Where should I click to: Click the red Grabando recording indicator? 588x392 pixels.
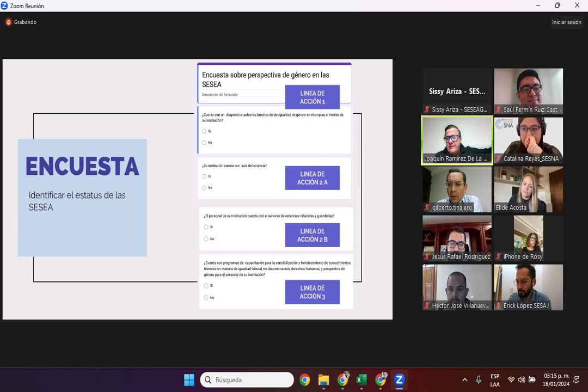[x=9, y=22]
